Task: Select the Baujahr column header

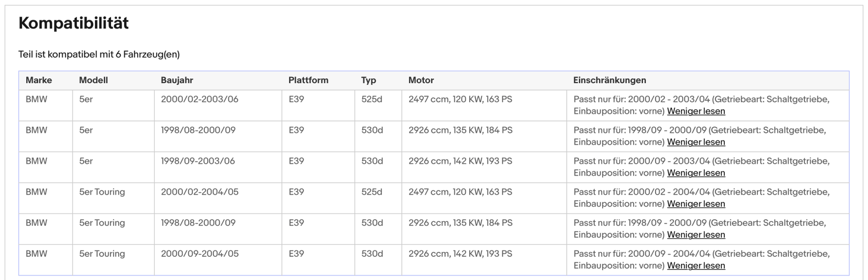Action: (177, 80)
